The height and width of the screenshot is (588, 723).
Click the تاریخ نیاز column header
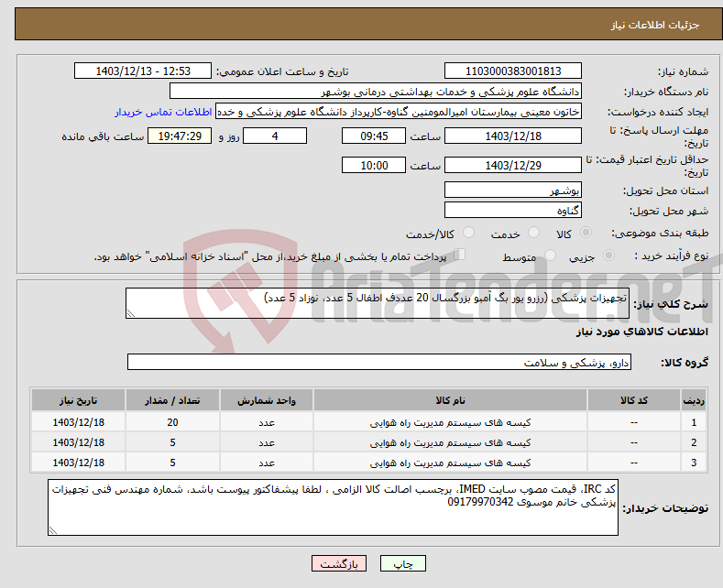pyautogui.click(x=79, y=400)
